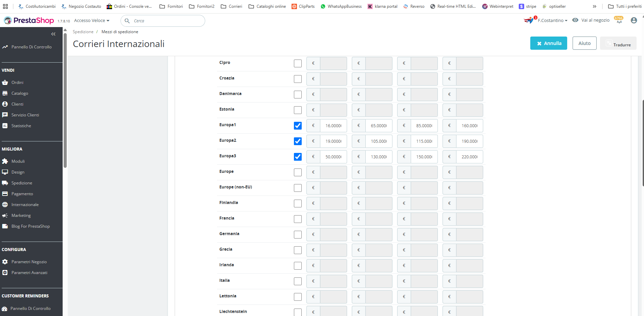This screenshot has width=644, height=316.
Task: Open the user profile avatar icon
Action: [x=634, y=20]
